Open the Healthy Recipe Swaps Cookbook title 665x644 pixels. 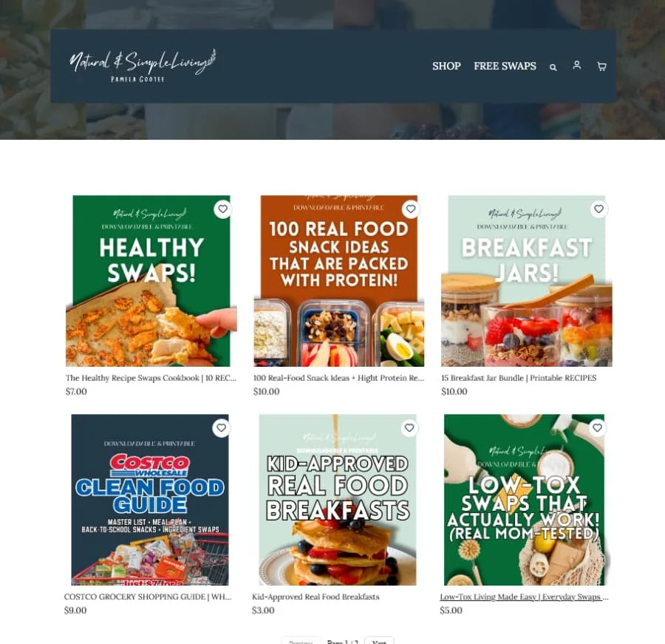click(151, 378)
